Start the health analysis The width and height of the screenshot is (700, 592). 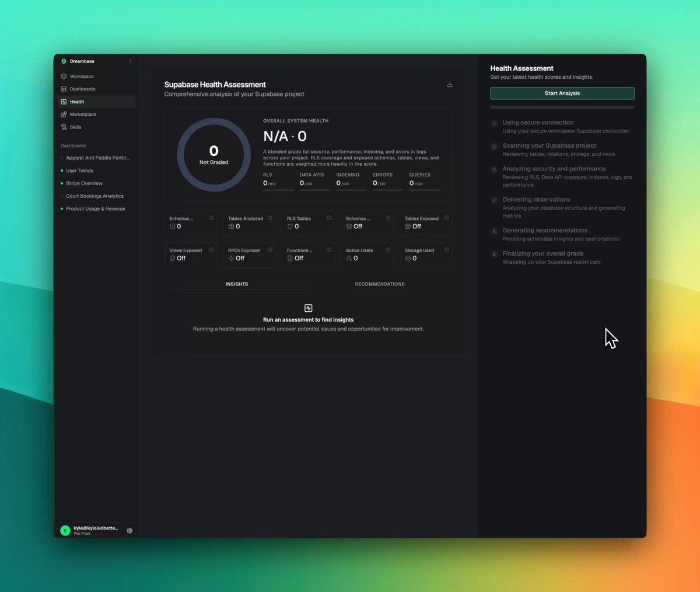[x=562, y=93]
